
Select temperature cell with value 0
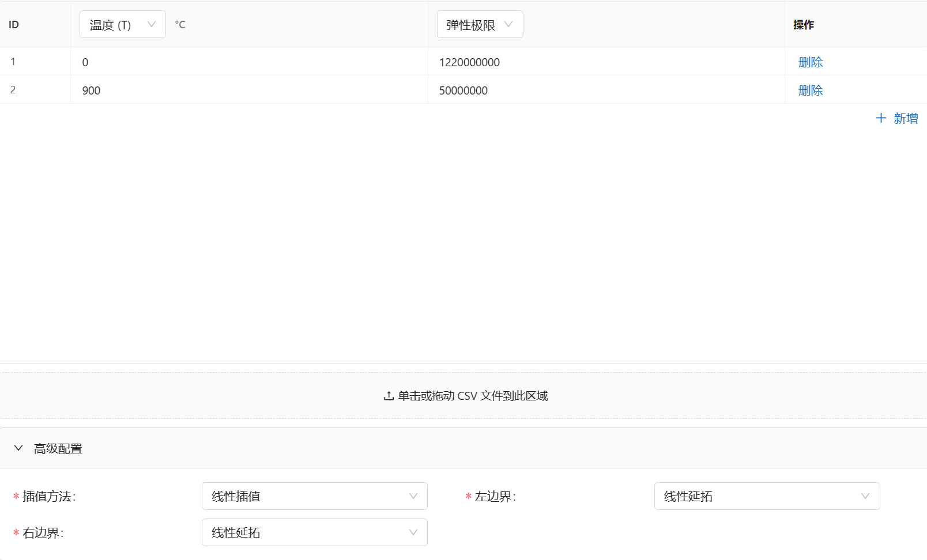[249, 62]
